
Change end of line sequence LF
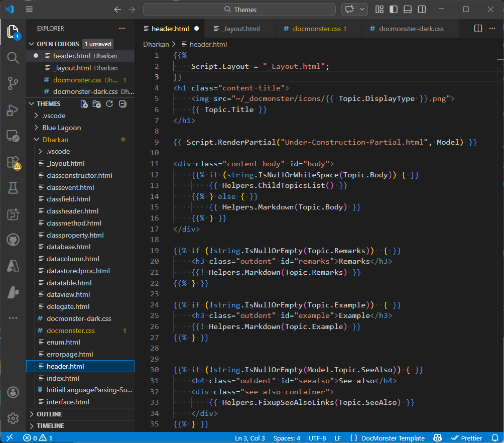(x=337, y=438)
